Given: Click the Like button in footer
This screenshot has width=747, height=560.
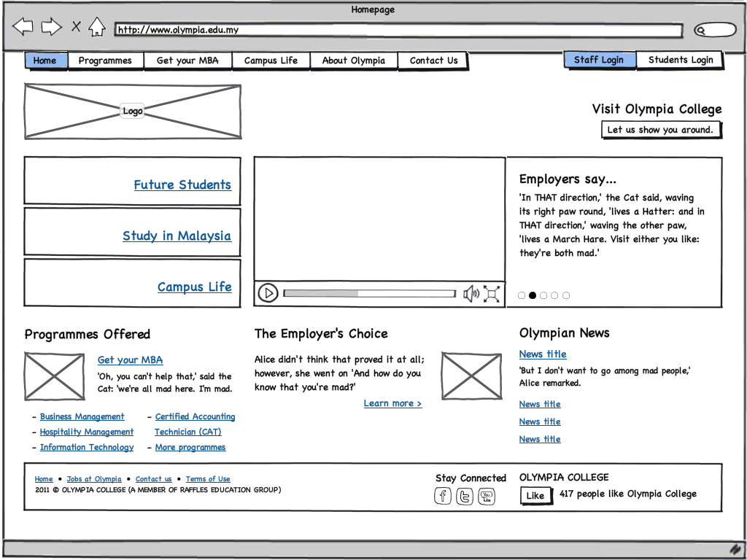Looking at the screenshot, I should 535,496.
